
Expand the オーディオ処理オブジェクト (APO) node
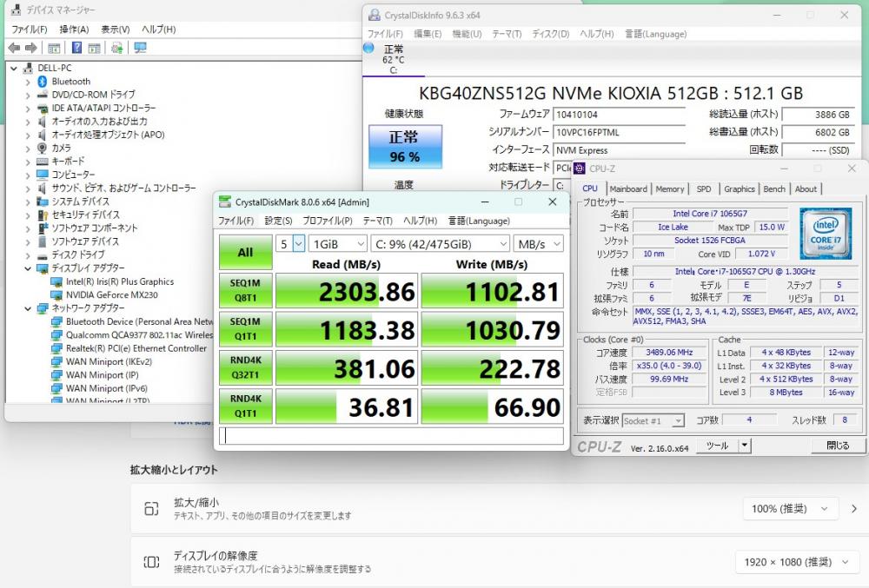(28, 135)
